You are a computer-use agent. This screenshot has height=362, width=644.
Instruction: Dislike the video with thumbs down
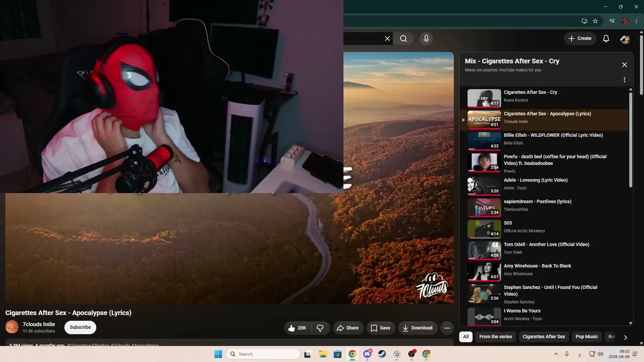[320, 328]
